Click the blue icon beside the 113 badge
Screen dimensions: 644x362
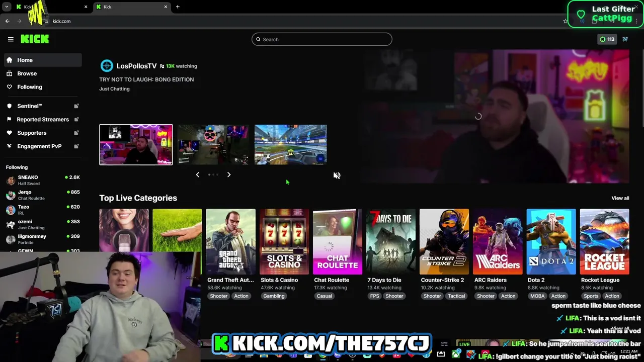(625, 39)
